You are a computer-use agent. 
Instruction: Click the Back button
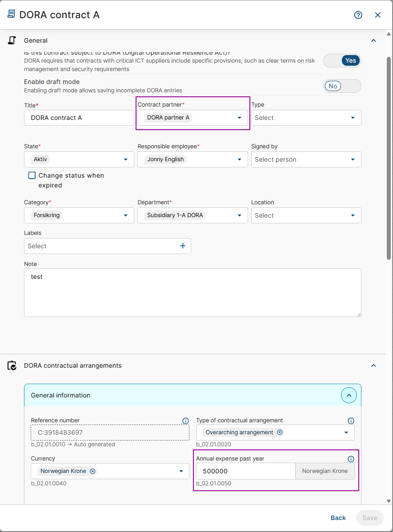tap(338, 518)
